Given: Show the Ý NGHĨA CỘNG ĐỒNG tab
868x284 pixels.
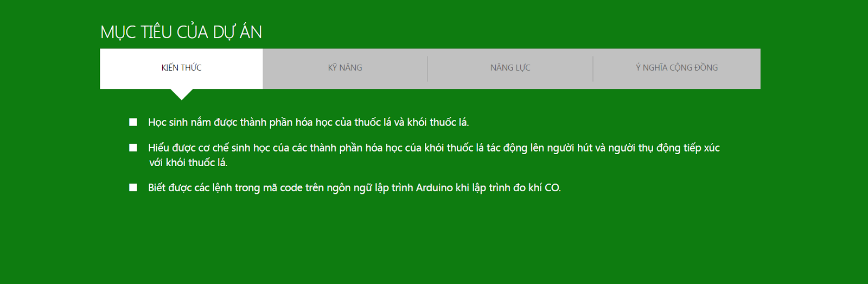Looking at the screenshot, I should tap(676, 68).
